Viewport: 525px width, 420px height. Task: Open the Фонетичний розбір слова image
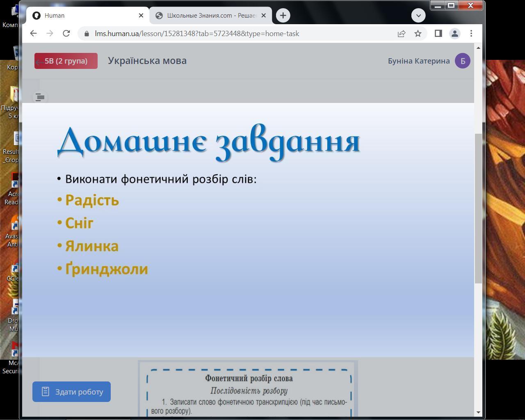(248, 389)
